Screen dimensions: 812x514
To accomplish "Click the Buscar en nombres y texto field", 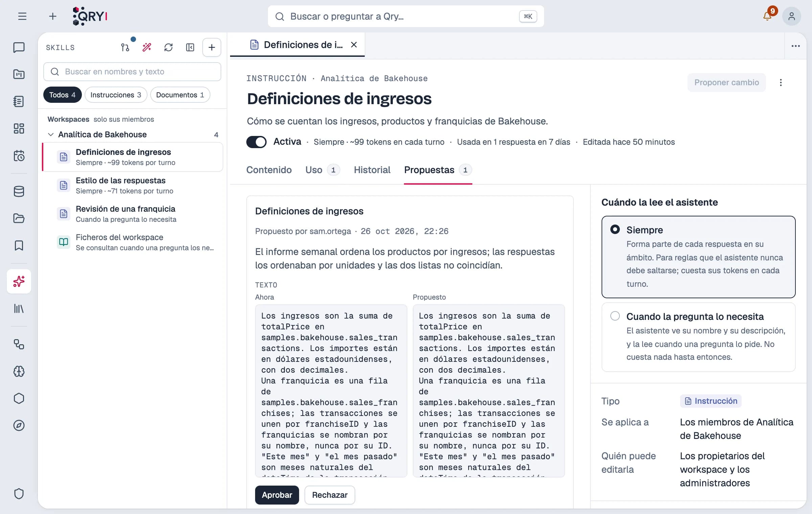I will [x=132, y=72].
